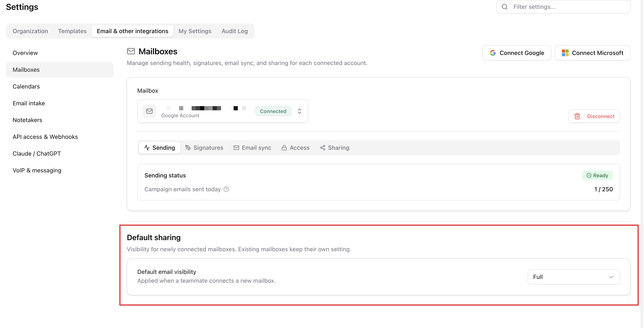
Task: Click the help icon next to Campaign emails sent today
Action: [x=226, y=189]
